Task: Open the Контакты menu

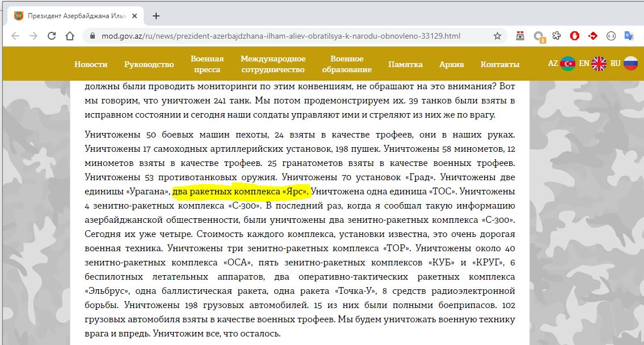Action: point(500,64)
